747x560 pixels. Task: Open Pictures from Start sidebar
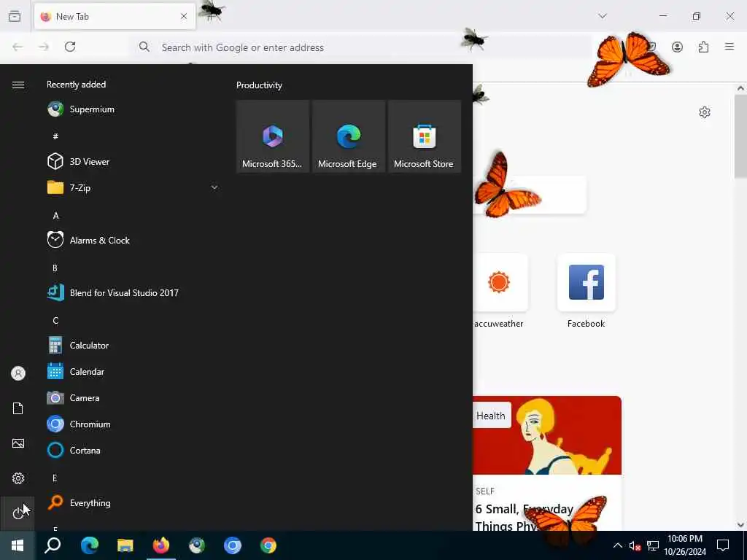click(x=18, y=443)
